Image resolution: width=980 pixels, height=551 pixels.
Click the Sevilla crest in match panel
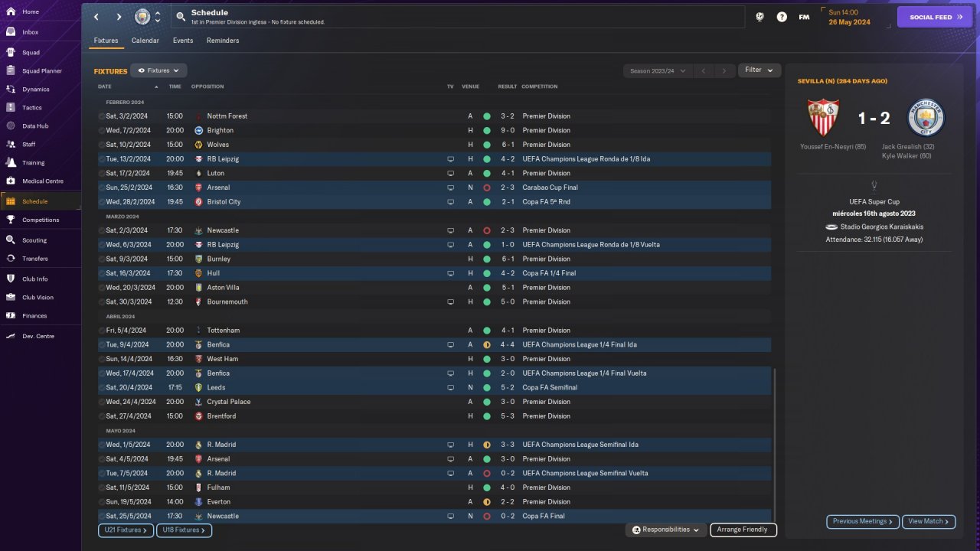click(x=823, y=118)
